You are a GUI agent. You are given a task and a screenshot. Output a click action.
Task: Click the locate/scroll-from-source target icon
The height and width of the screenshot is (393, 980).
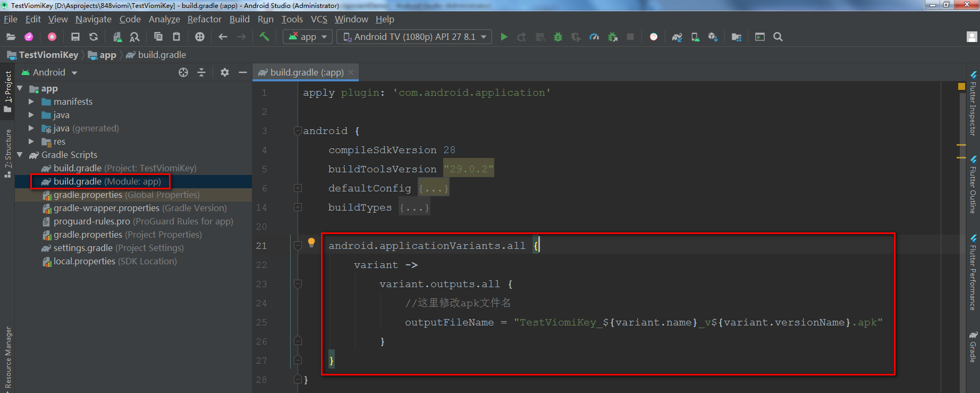coord(183,72)
